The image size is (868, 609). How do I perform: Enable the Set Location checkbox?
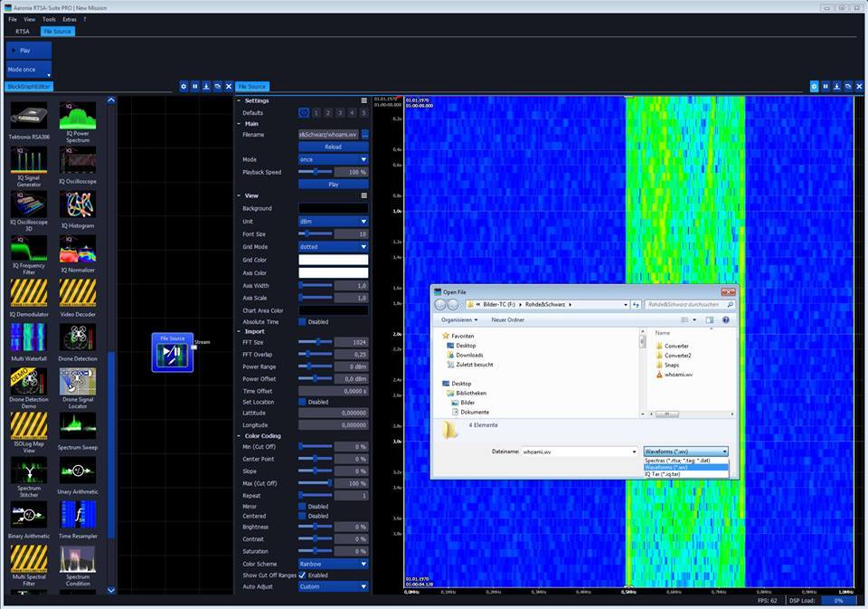click(x=302, y=402)
